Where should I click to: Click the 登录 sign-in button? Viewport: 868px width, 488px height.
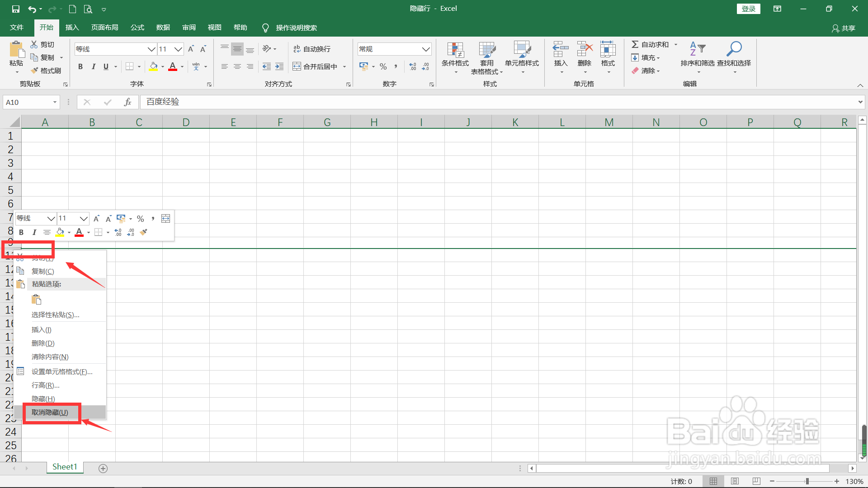(x=748, y=9)
